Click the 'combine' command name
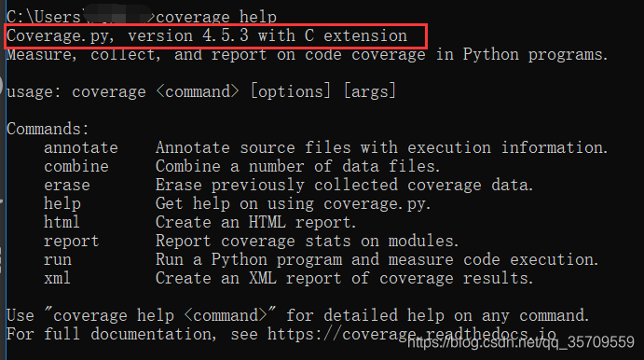 click(76, 166)
